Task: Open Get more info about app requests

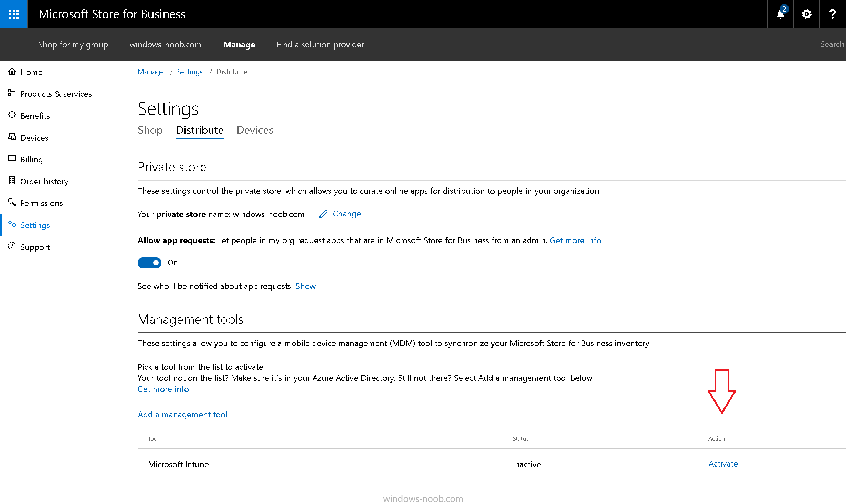Action: pos(575,240)
